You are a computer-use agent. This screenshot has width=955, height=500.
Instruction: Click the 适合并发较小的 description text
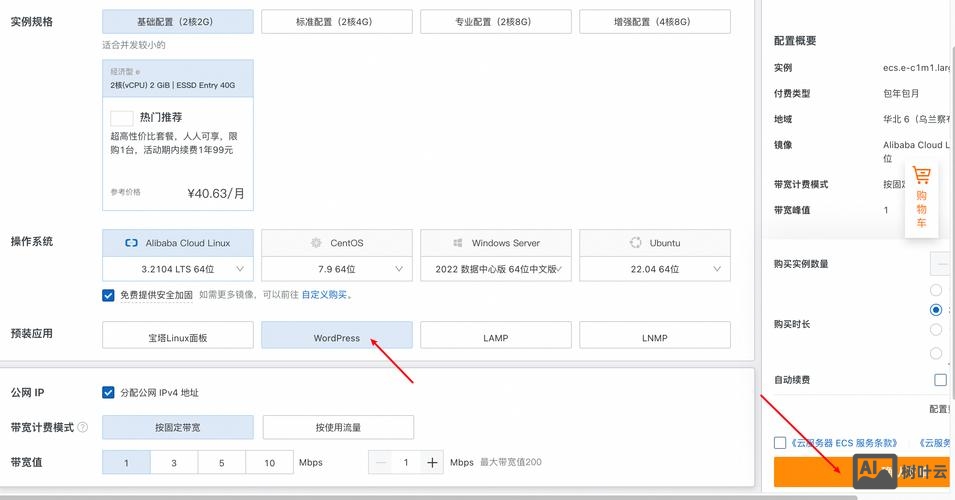(134, 45)
